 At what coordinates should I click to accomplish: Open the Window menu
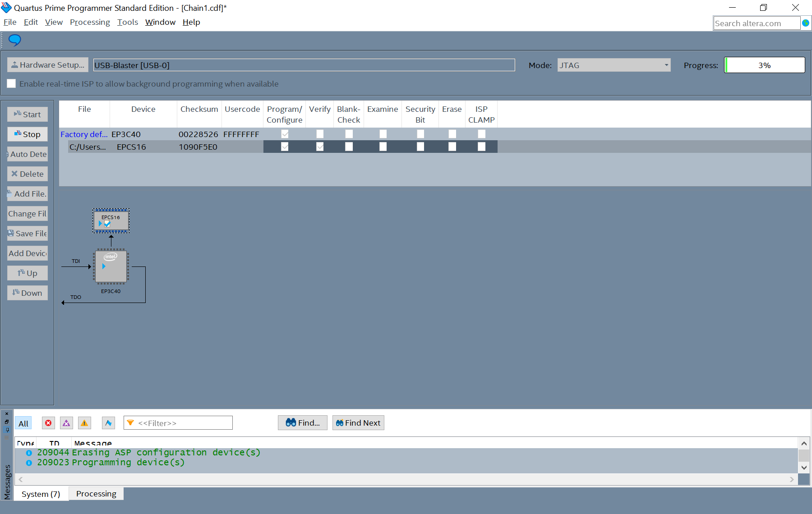click(160, 22)
